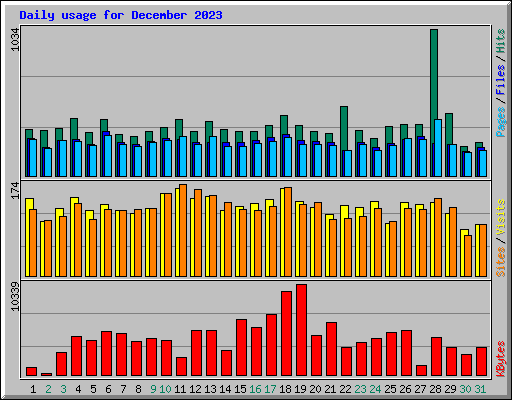Click the day label 14
512x400 pixels.
tap(225, 389)
